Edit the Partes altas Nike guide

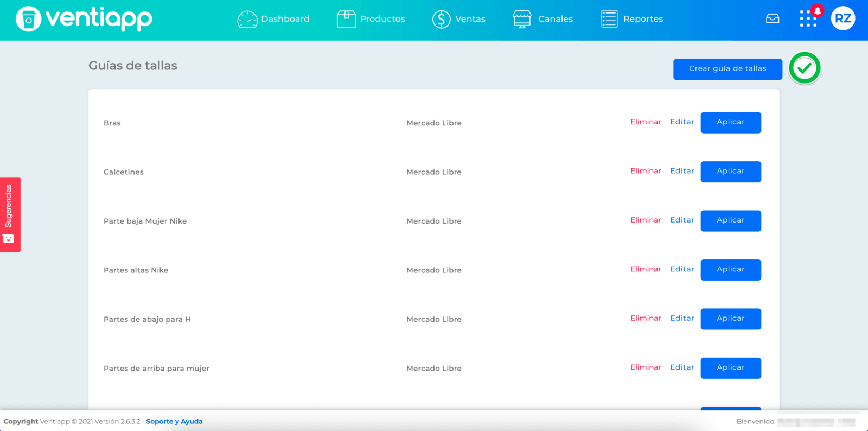click(682, 269)
